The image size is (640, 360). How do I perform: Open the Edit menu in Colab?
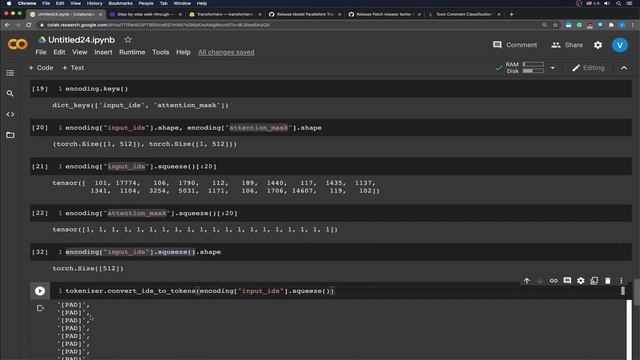tap(59, 52)
